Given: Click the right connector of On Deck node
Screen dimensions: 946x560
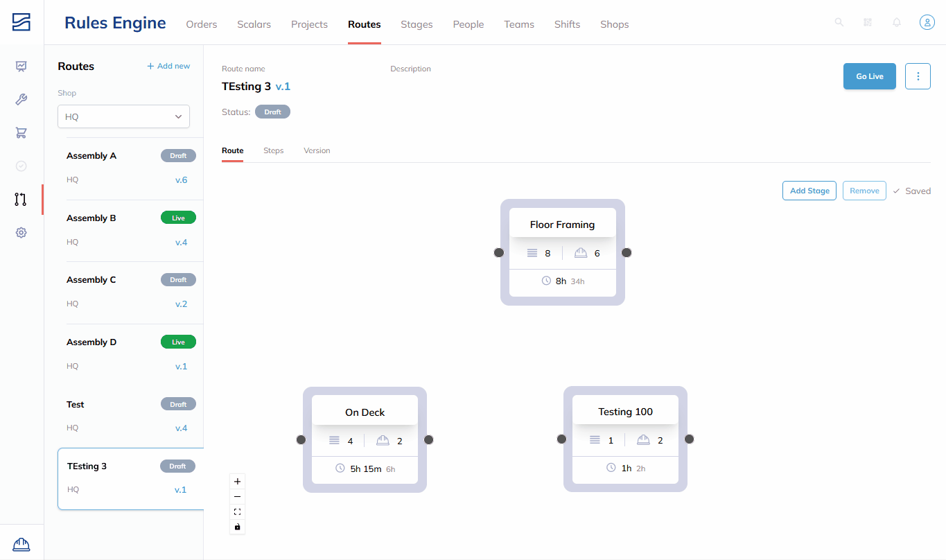Looking at the screenshot, I should 429,439.
